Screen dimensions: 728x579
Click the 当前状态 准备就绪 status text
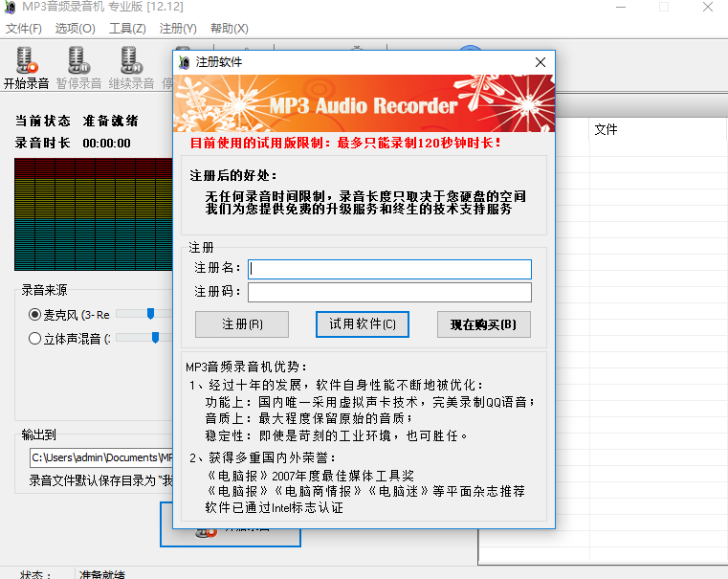coord(77,121)
